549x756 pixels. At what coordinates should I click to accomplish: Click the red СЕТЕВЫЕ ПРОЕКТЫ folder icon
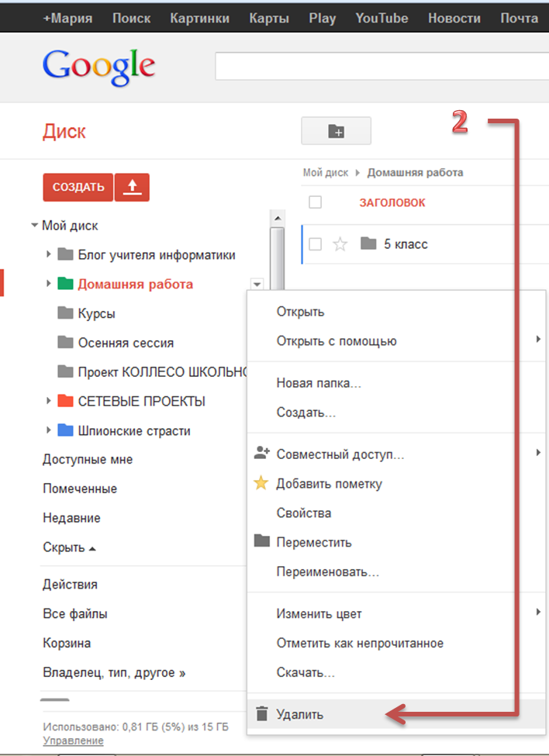point(65,401)
